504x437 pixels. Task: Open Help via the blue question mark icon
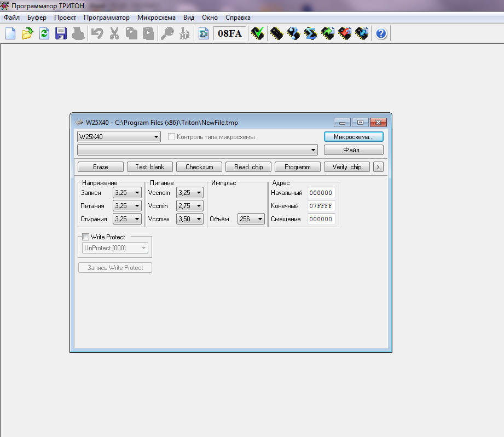pyautogui.click(x=381, y=33)
